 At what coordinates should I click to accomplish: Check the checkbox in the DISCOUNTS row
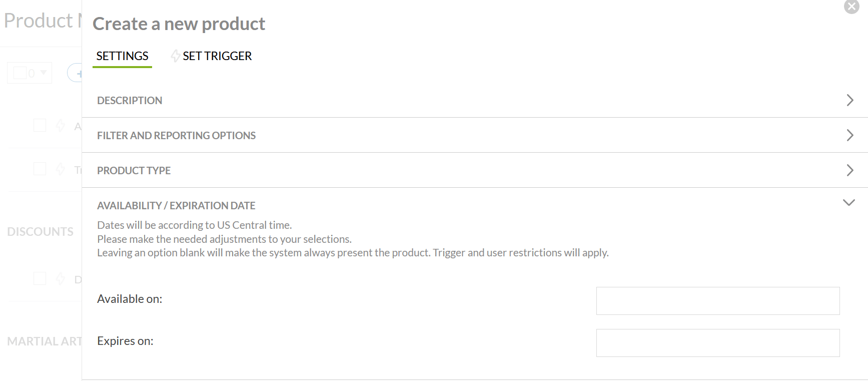[x=40, y=278]
